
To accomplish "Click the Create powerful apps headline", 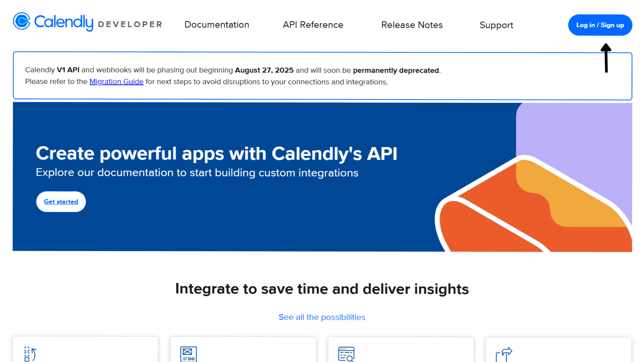I will coord(216,154).
